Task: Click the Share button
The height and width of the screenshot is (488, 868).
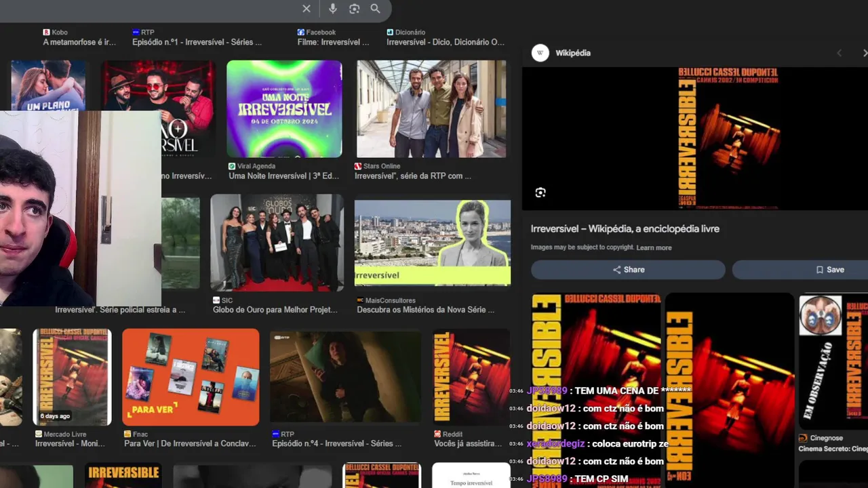Action: point(628,270)
